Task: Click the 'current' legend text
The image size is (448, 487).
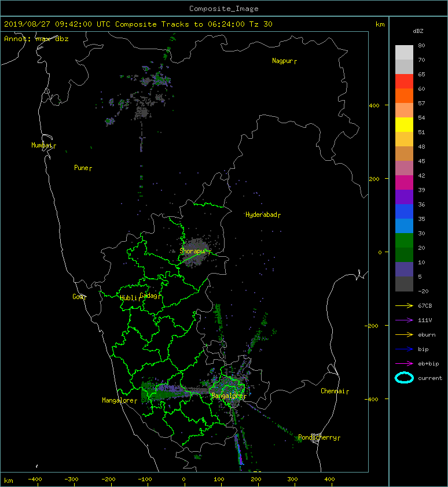Action: pos(430,378)
